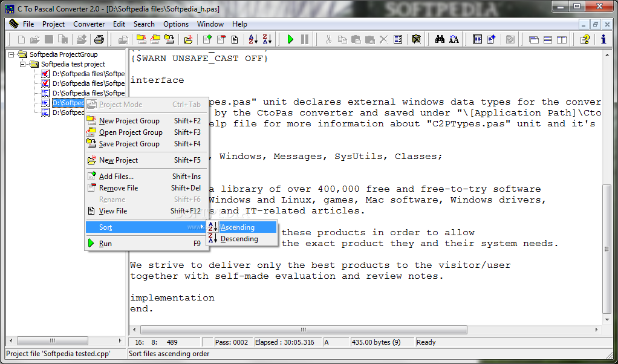Click the New Project Group toolbar icon

140,39
